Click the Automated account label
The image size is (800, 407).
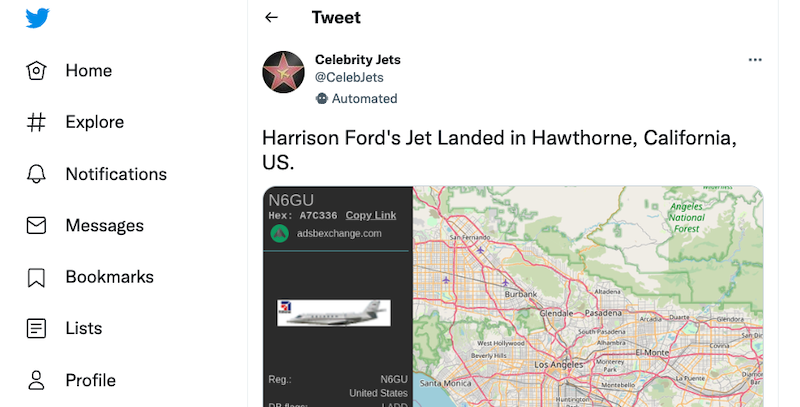click(356, 99)
